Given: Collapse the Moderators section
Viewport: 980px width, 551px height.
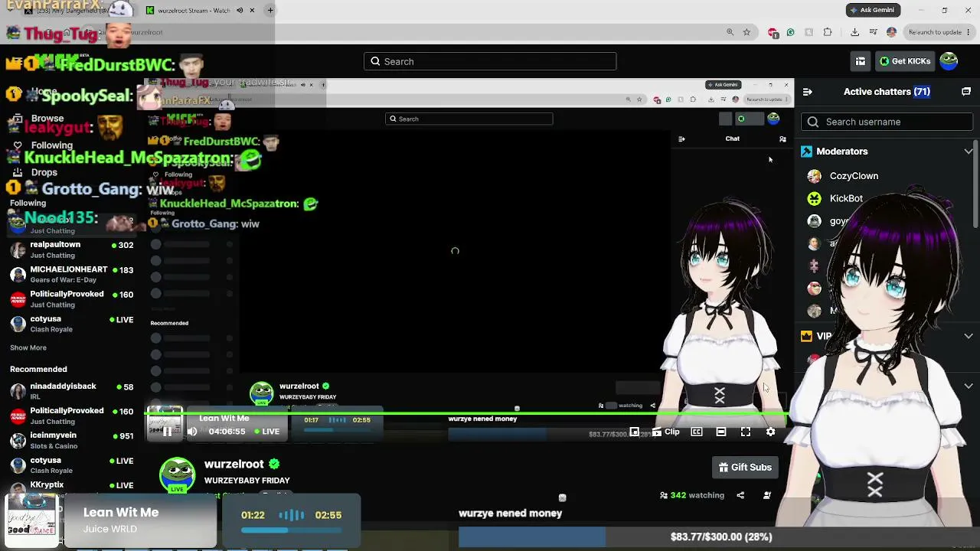Looking at the screenshot, I should [969, 152].
